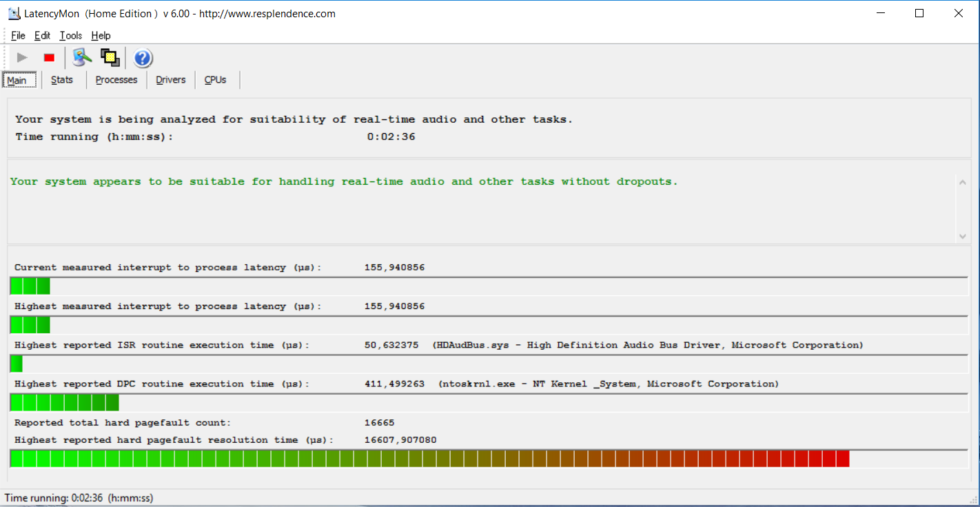The height and width of the screenshot is (507, 980).
Task: Stop monitoring with the red square button
Action: tap(49, 58)
